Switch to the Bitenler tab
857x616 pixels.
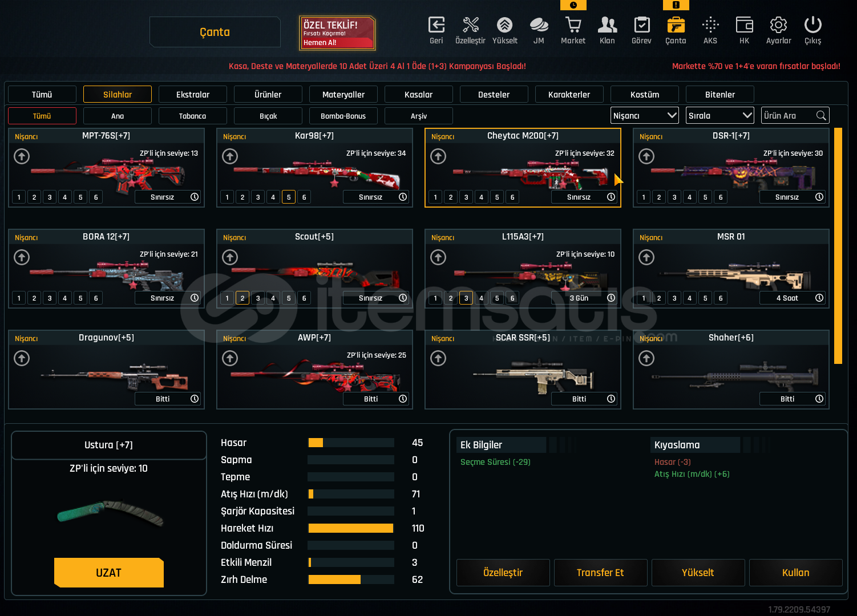pyautogui.click(x=720, y=94)
